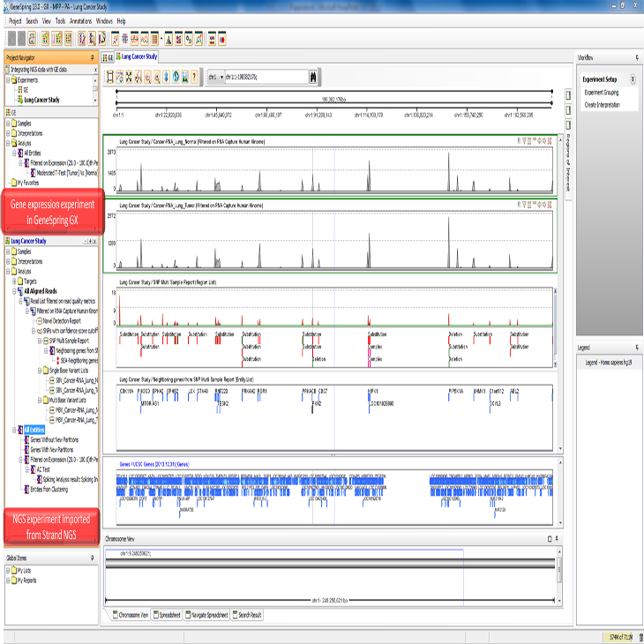Click the Experiment Grouping link

click(x=602, y=92)
